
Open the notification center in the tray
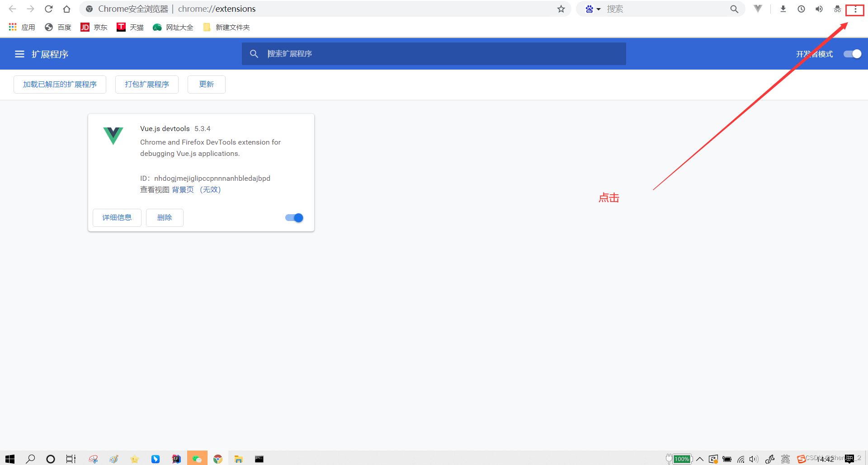pos(849,459)
